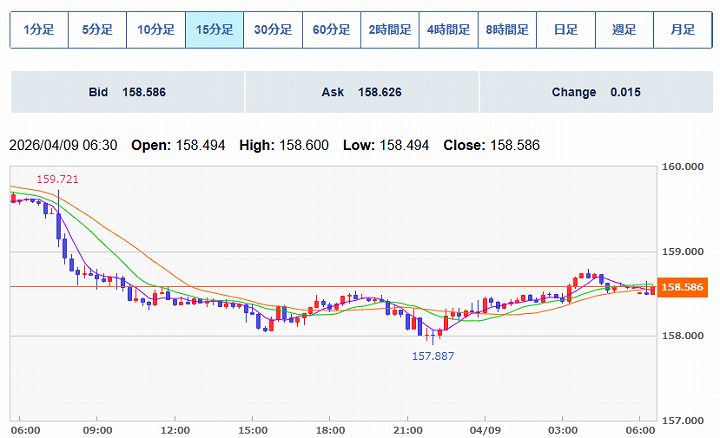Switch to weekly 週足 chart

pos(624,30)
